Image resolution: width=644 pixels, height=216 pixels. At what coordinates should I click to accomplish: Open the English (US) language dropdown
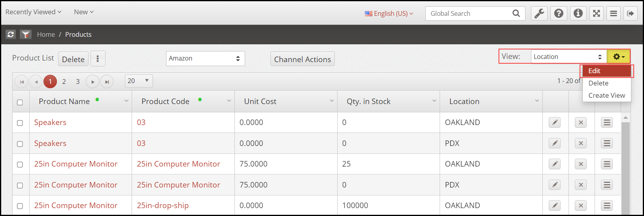pyautogui.click(x=389, y=13)
